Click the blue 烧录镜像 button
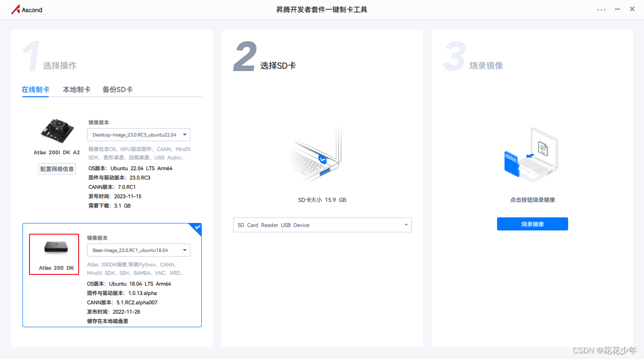This screenshot has height=359, width=644. [x=533, y=224]
